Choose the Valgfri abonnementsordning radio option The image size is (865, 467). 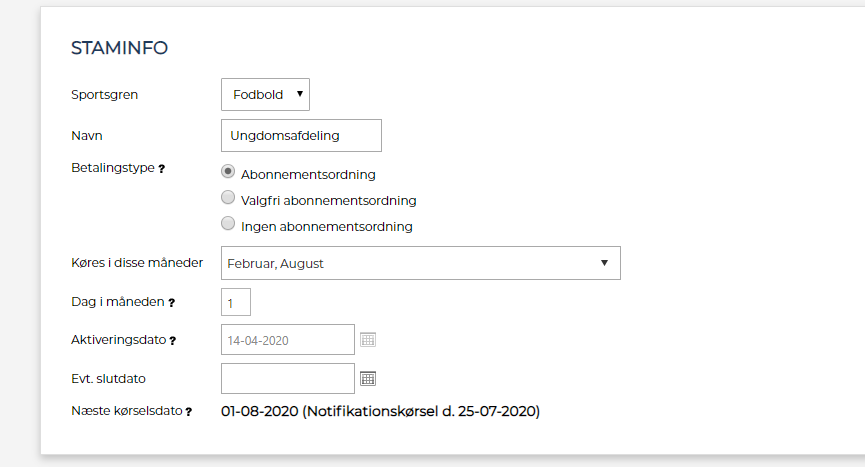pos(228,198)
